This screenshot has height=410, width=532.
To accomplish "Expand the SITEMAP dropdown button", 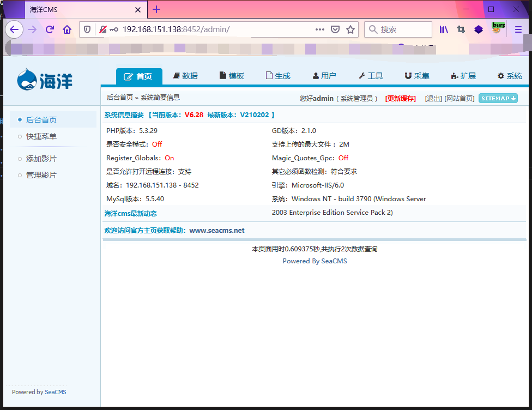I will coord(498,98).
